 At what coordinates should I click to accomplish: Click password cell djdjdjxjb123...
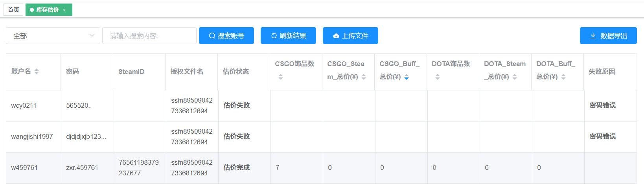click(86, 136)
